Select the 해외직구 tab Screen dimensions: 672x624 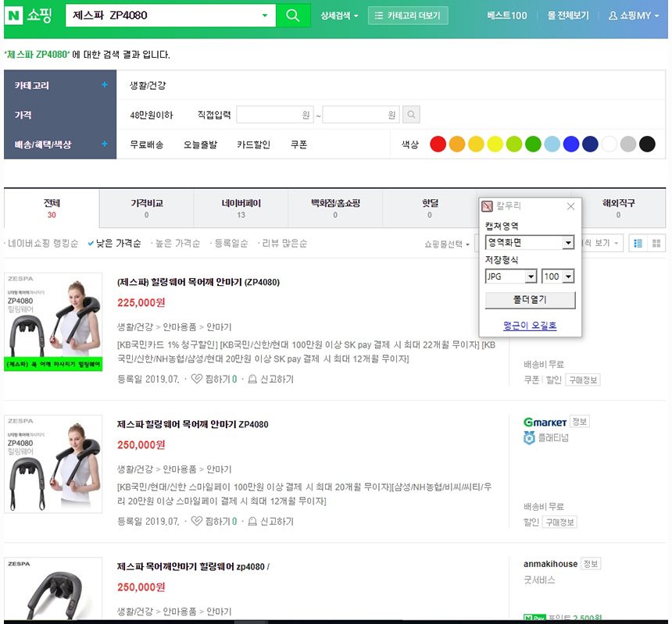pos(618,209)
